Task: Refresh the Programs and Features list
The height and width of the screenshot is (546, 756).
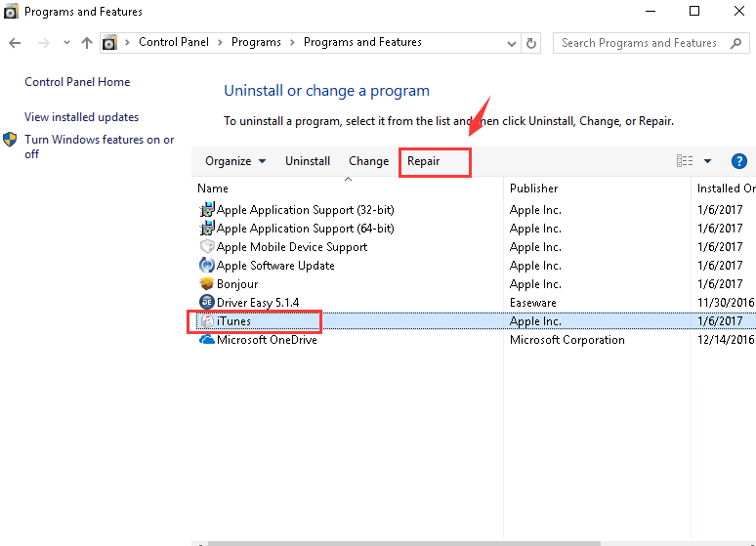Action: tap(531, 43)
